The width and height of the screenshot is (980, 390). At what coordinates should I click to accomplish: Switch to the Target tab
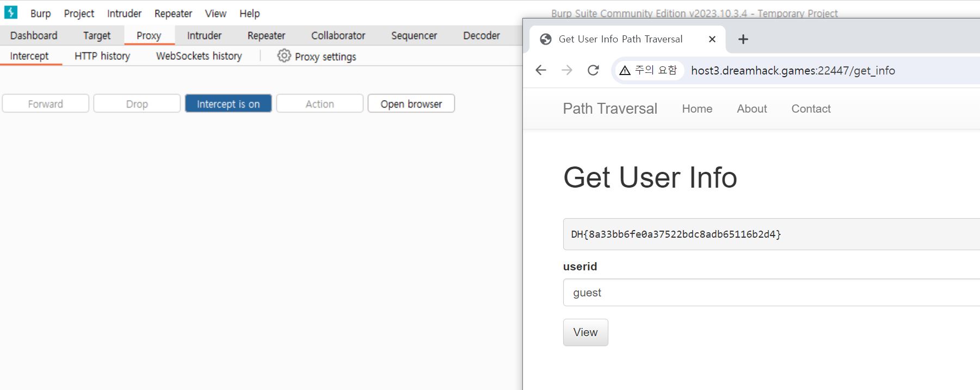(97, 35)
